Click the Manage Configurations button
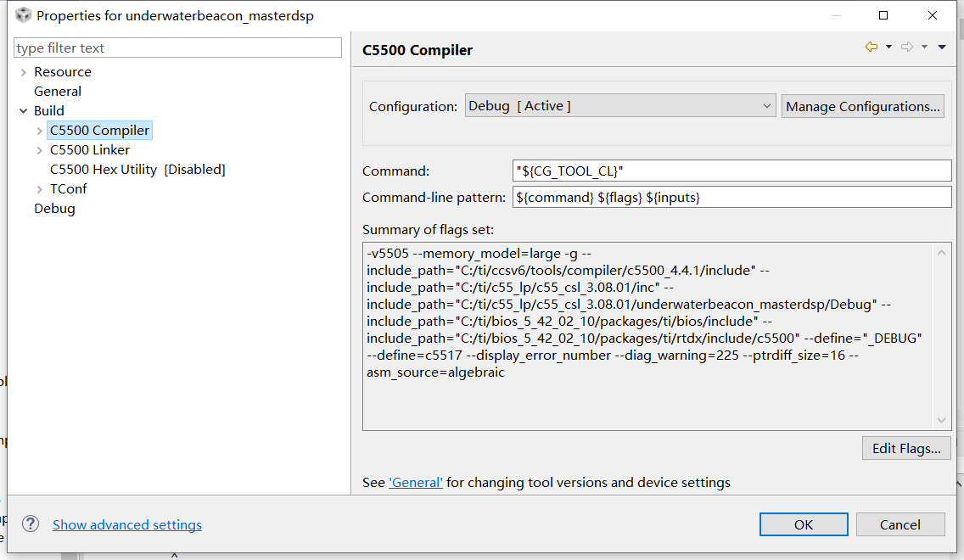 pyautogui.click(x=862, y=106)
